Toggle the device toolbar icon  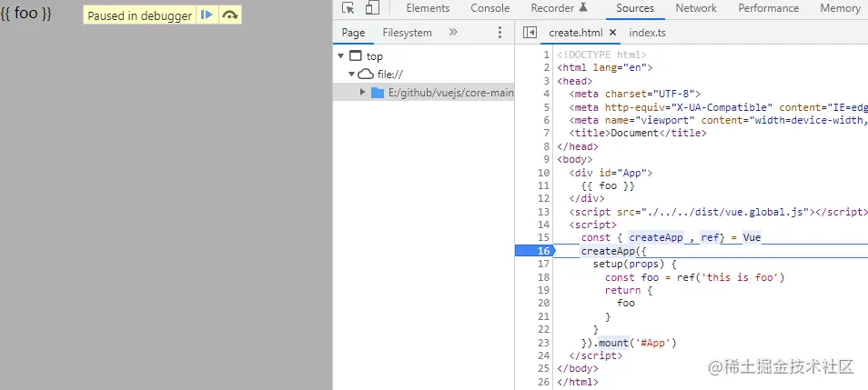point(372,8)
